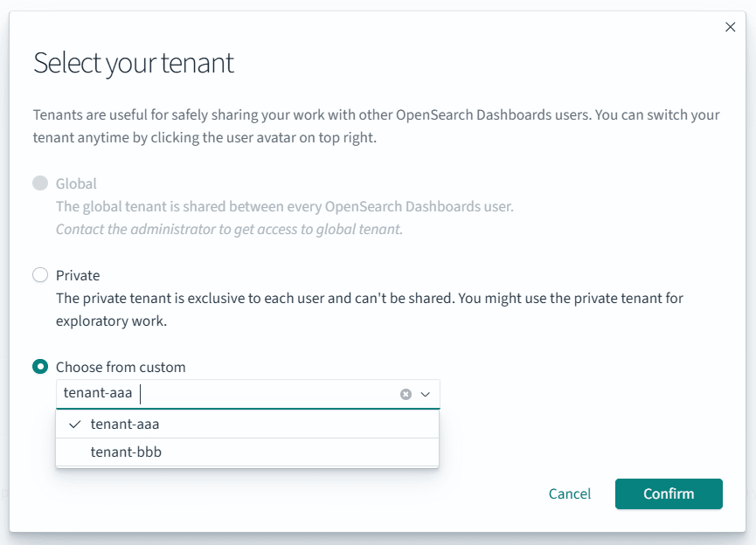Close the Select your tenant dialog
Image resolution: width=756 pixels, height=545 pixels.
click(x=730, y=27)
